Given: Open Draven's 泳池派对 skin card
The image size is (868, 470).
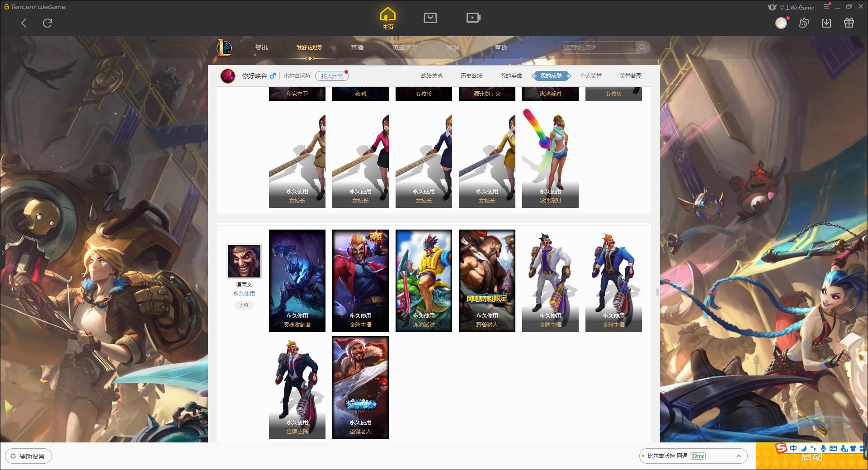Looking at the screenshot, I should click(x=424, y=281).
